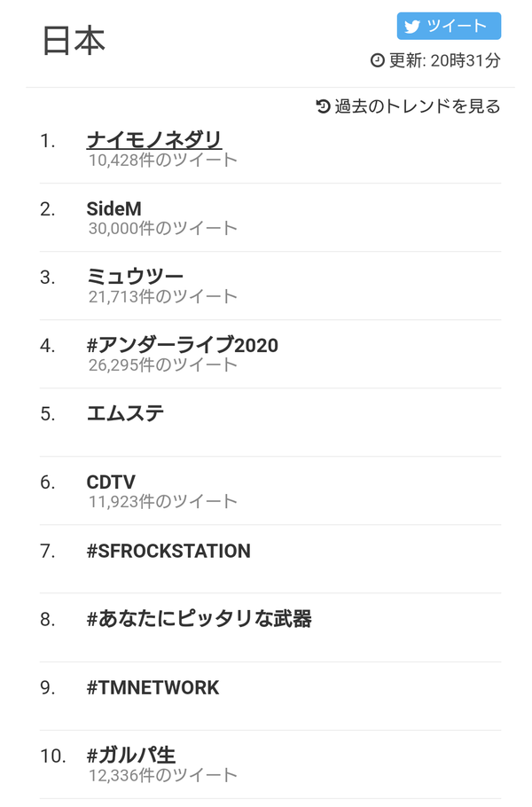Select the エムステ trend entry

tap(125, 413)
